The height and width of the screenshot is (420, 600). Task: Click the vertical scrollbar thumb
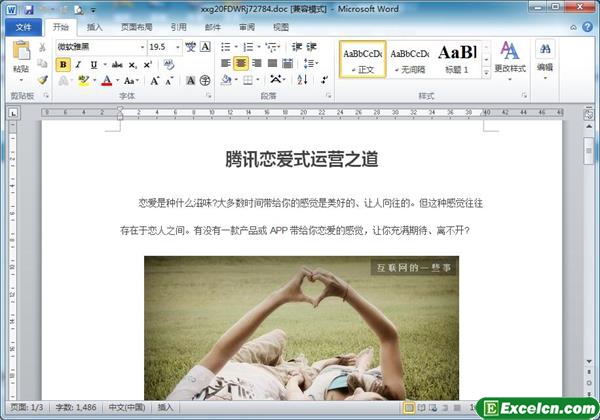point(589,151)
